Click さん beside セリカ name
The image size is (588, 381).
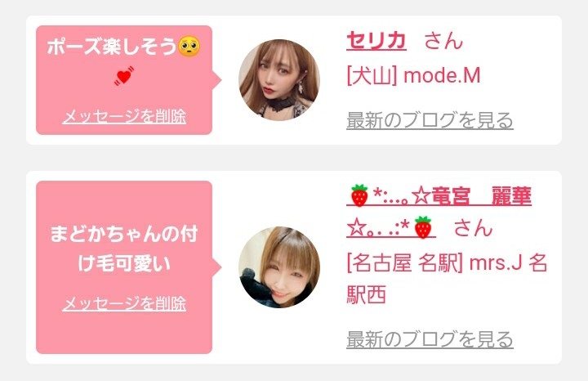point(444,41)
